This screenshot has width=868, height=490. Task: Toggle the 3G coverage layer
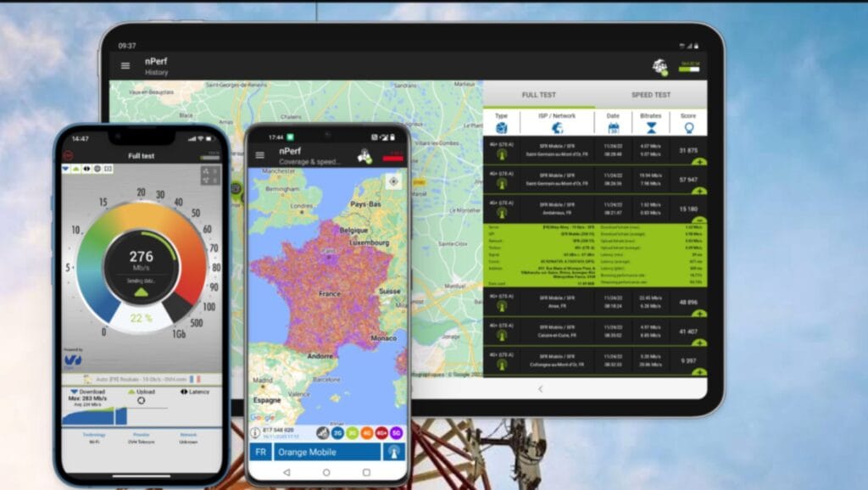coord(352,433)
